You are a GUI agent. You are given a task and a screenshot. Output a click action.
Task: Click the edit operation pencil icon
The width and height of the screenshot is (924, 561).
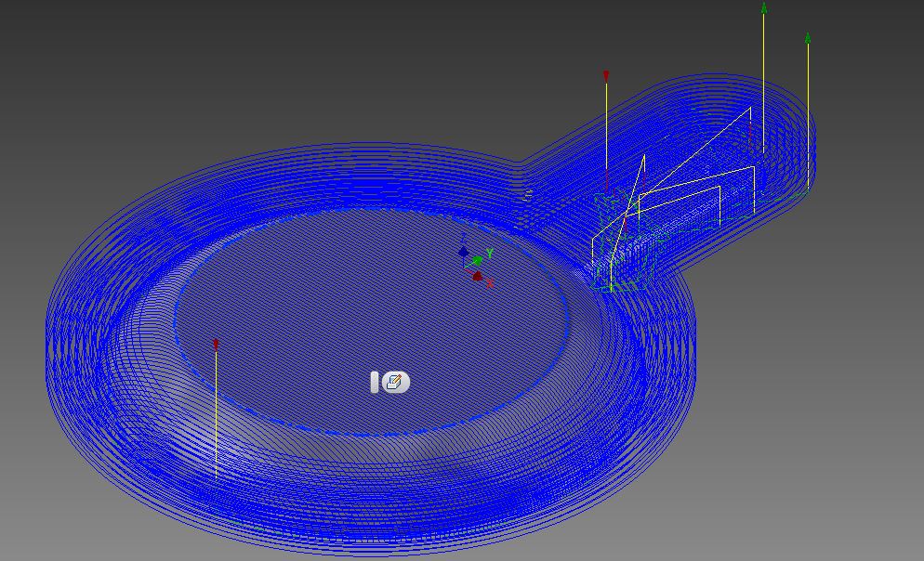pos(395,383)
